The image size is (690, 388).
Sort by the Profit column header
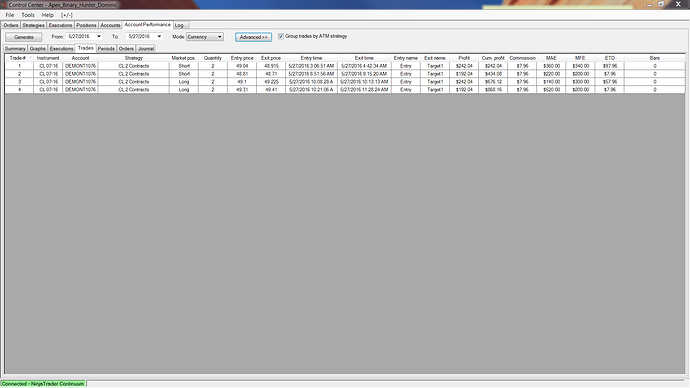(464, 58)
